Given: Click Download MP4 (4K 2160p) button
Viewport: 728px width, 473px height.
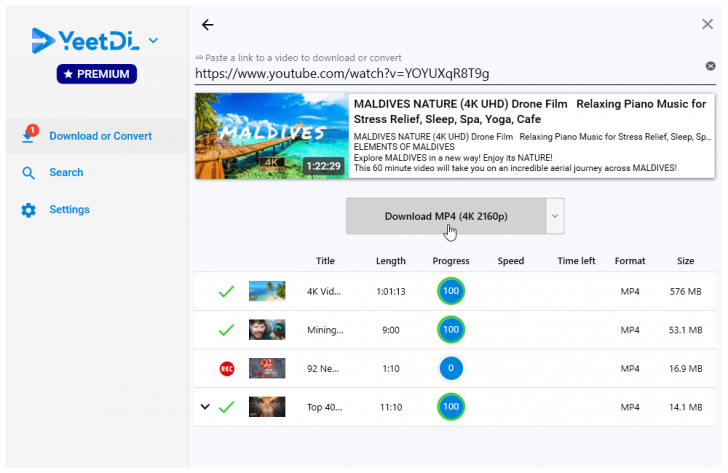Looking at the screenshot, I should tap(446, 216).
